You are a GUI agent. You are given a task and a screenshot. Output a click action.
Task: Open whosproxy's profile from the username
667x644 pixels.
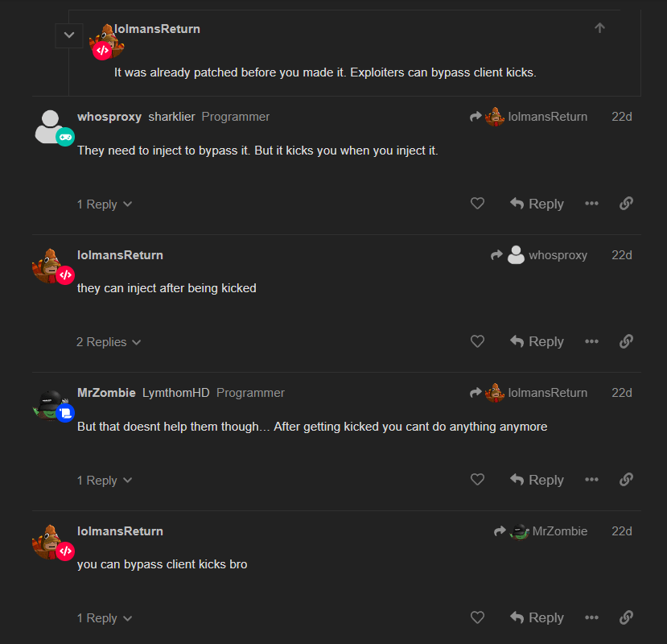(109, 117)
